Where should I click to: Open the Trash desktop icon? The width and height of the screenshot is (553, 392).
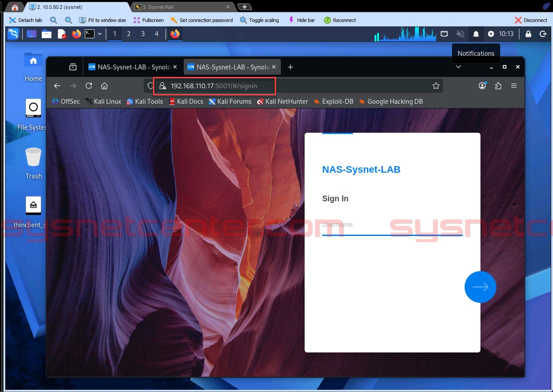coord(33,163)
